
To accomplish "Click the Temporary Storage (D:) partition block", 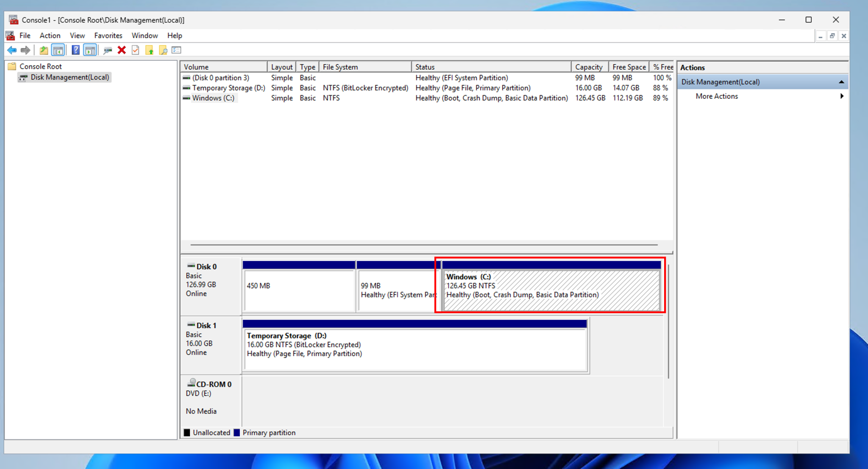I will coord(415,345).
